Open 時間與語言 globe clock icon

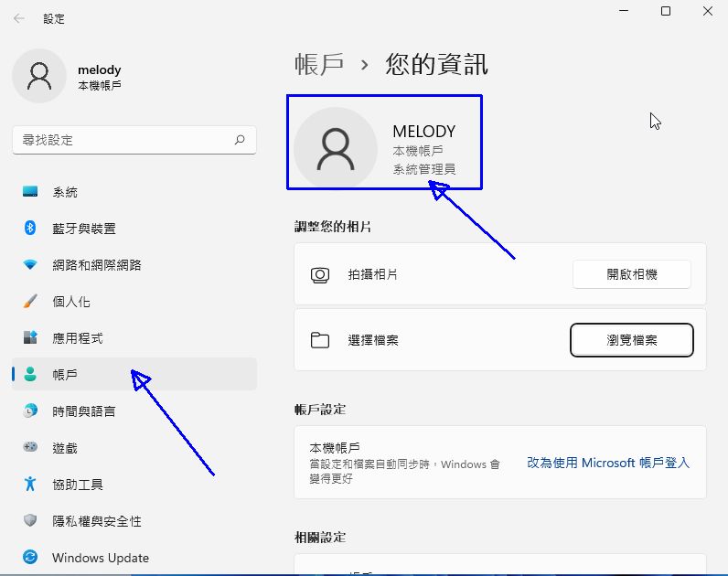pos(30,411)
